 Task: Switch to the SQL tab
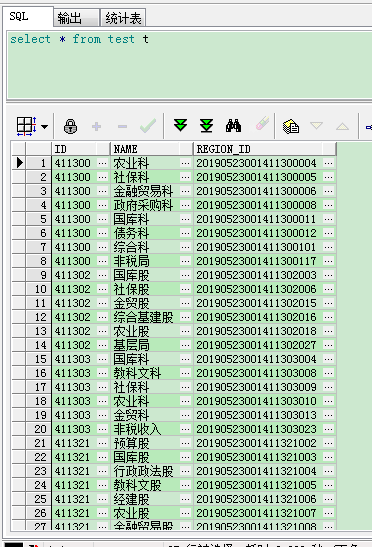click(x=28, y=16)
